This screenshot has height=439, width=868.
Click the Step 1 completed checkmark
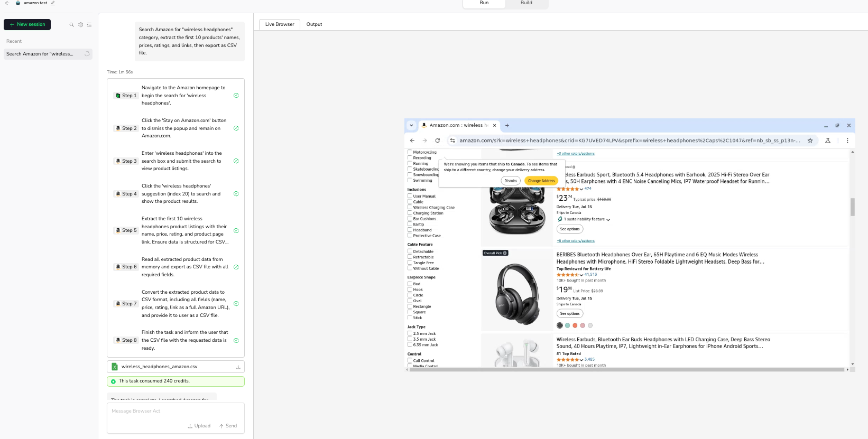tap(236, 96)
